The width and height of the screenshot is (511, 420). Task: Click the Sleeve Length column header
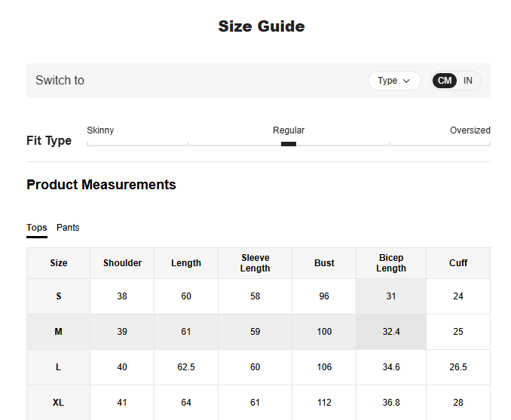pyautogui.click(x=255, y=263)
